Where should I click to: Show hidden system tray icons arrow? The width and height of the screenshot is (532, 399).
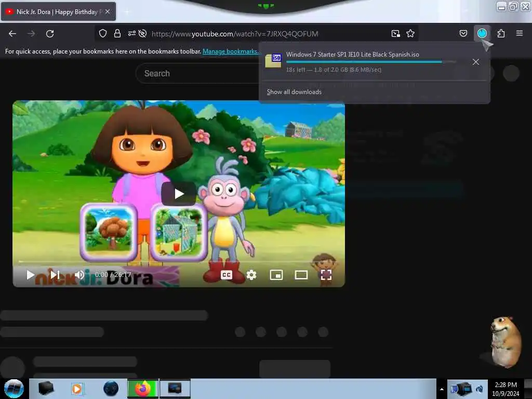tap(442, 389)
